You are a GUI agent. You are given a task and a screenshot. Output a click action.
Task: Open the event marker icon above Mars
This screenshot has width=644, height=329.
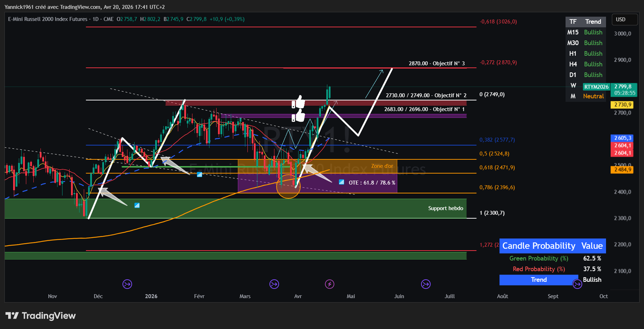[x=274, y=284]
